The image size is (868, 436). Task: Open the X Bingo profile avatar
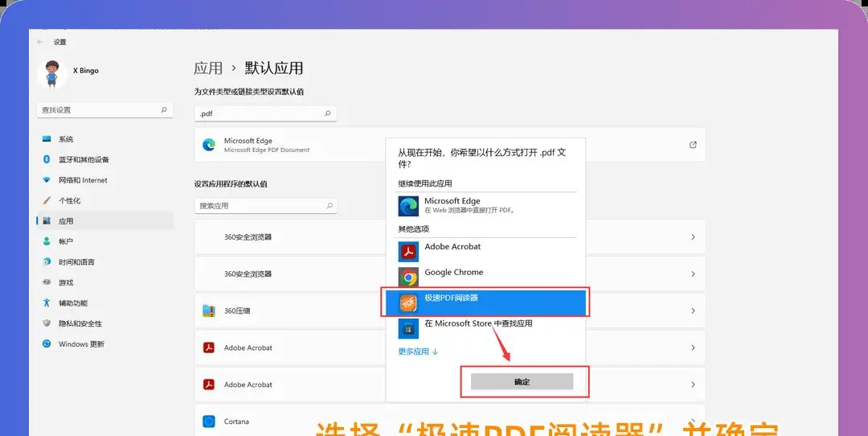click(x=52, y=75)
